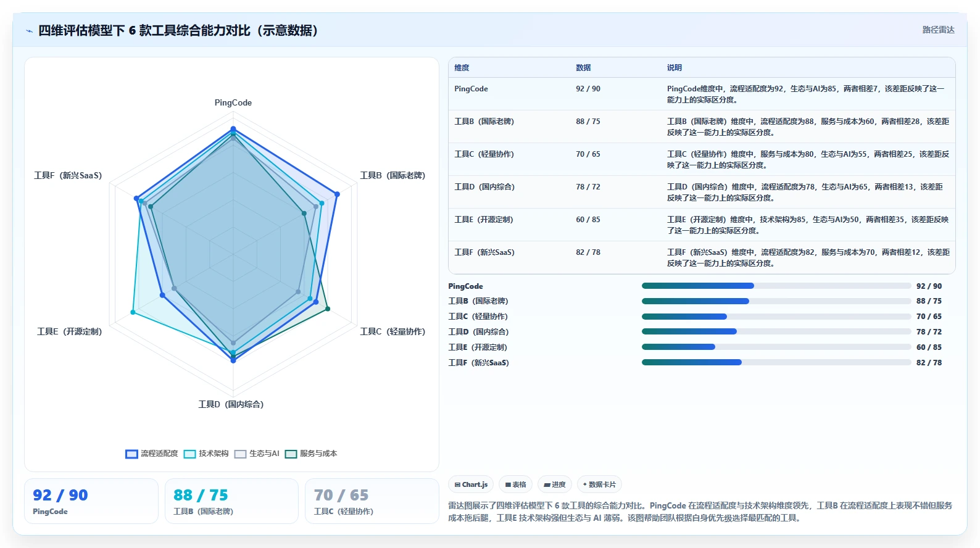
Task: Click the 92 / 90 value in table
Action: pyautogui.click(x=588, y=89)
